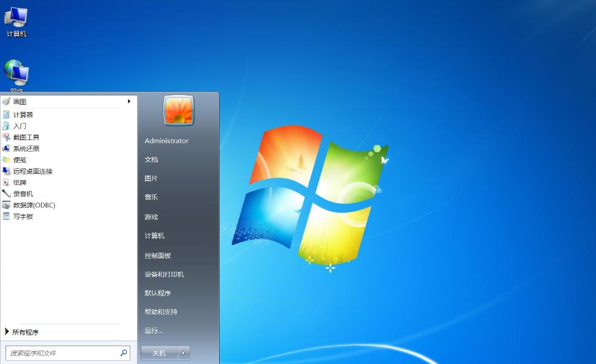Expand the 画图 jump list arrow
The image size is (596, 364).
click(x=129, y=102)
